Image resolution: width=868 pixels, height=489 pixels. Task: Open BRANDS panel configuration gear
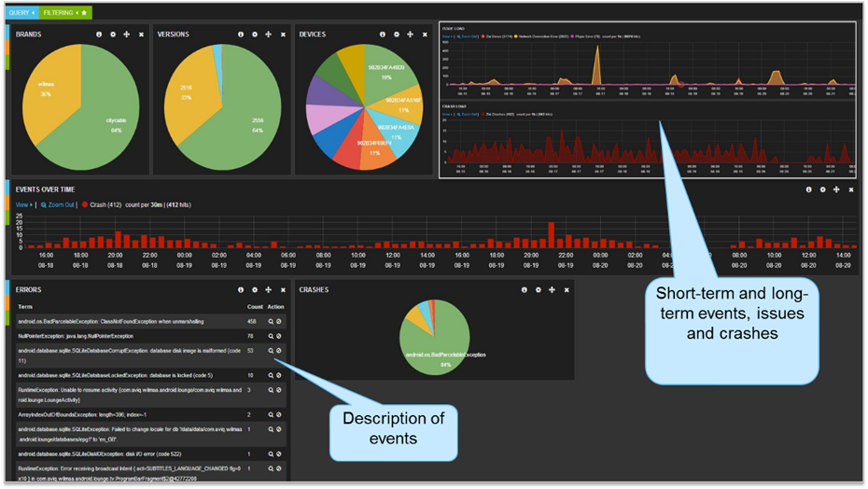point(113,35)
